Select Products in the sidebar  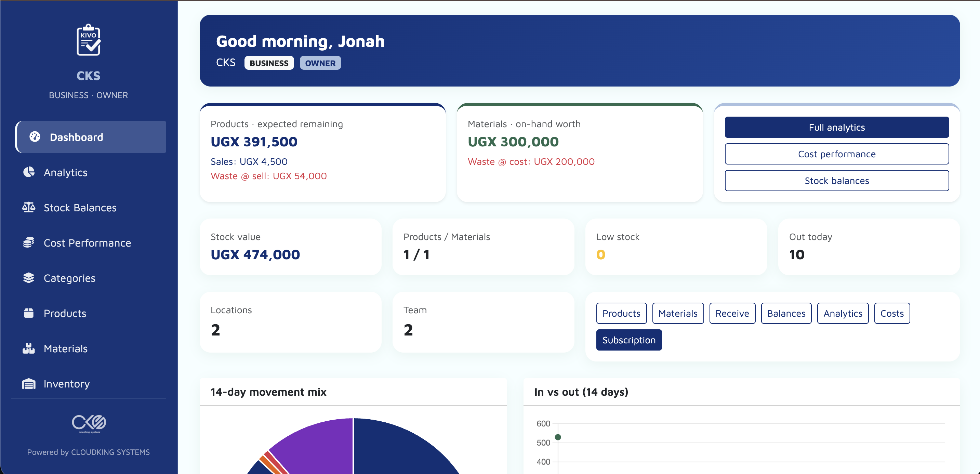(x=91, y=313)
